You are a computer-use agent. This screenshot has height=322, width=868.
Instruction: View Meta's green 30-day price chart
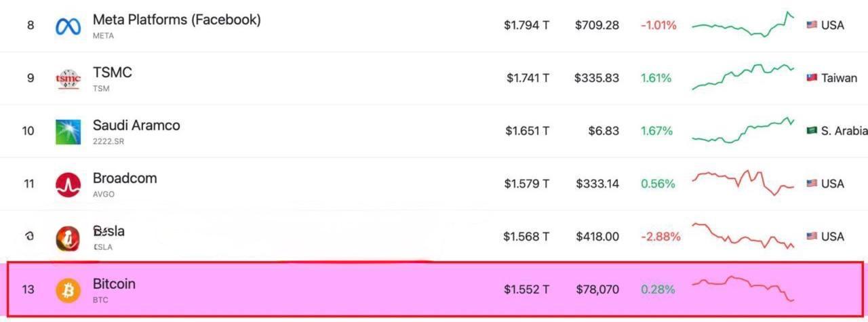tap(743, 26)
